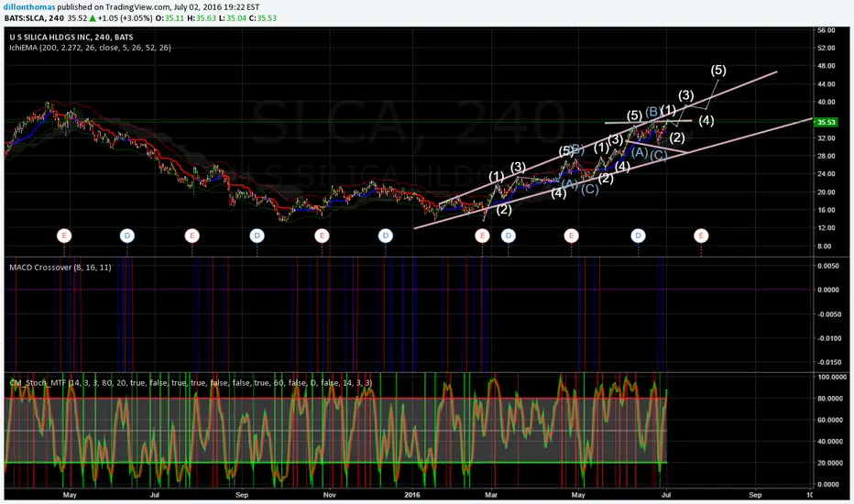Click the E earnings marker near late April 2016
Image resolution: width=854 pixels, height=504 pixels.
coord(572,236)
